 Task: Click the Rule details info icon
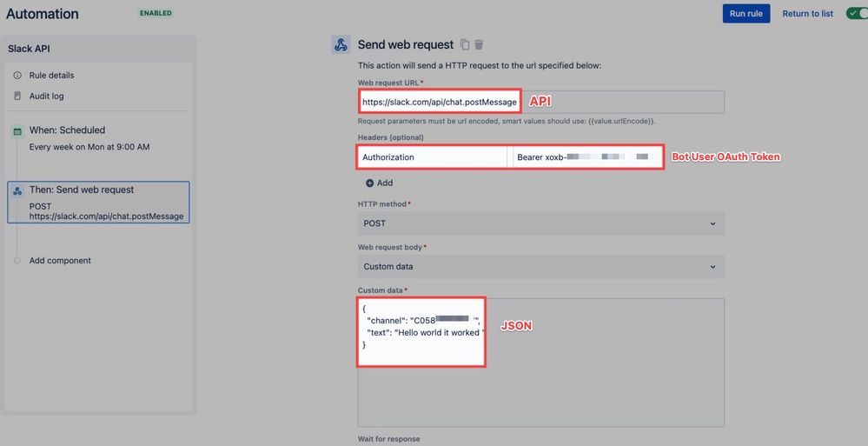[17, 76]
